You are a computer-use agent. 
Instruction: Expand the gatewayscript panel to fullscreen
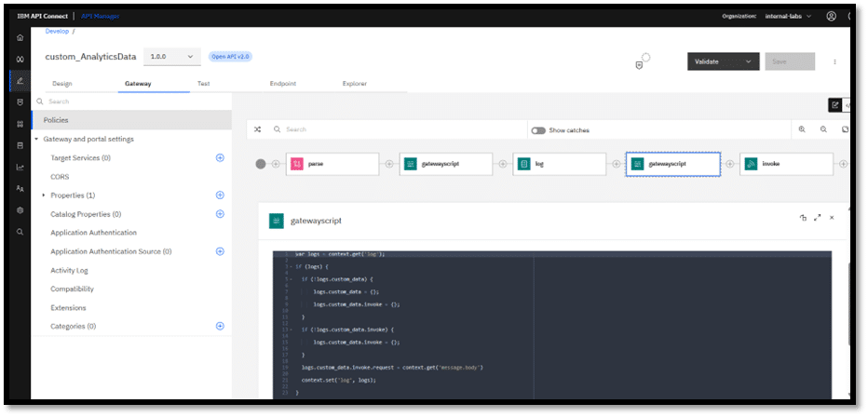pos(817,218)
